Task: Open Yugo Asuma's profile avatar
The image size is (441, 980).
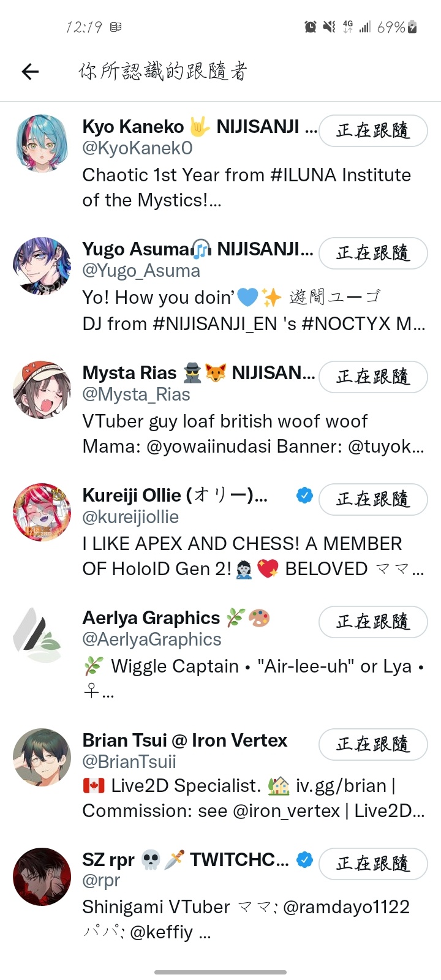Action: pyautogui.click(x=42, y=266)
